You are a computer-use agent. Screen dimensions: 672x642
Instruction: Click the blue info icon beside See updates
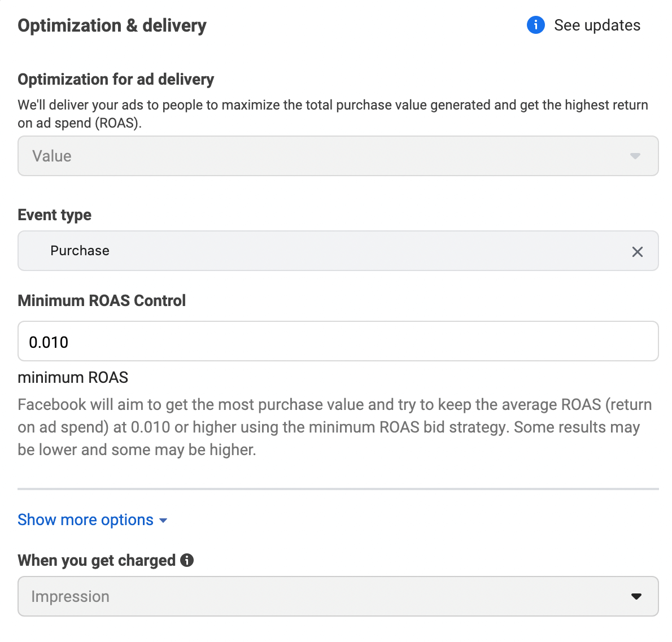535,25
